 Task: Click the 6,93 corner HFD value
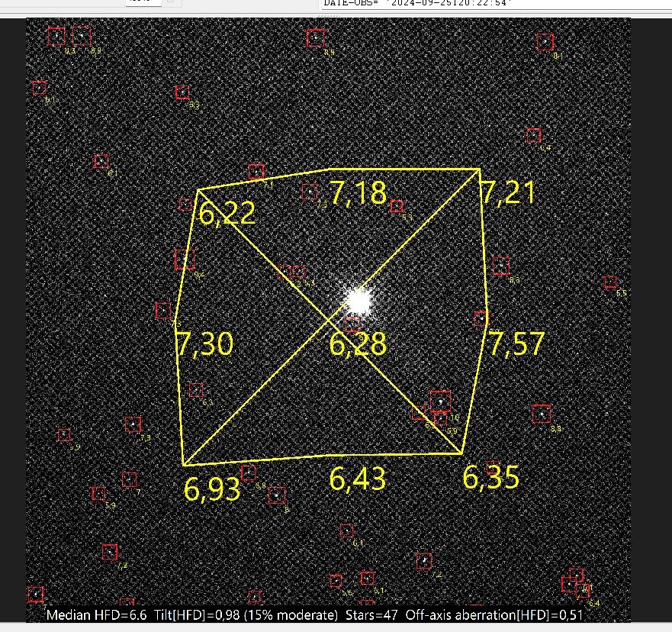pos(212,489)
